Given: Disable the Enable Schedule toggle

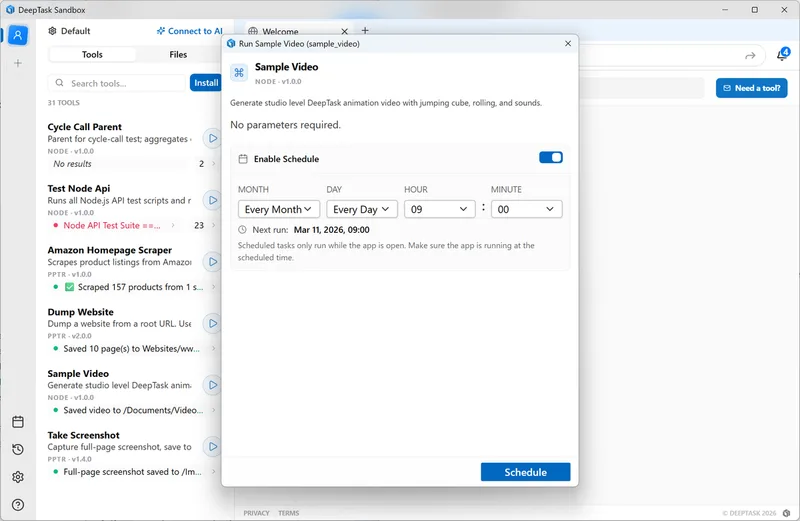Looking at the screenshot, I should tap(551, 158).
